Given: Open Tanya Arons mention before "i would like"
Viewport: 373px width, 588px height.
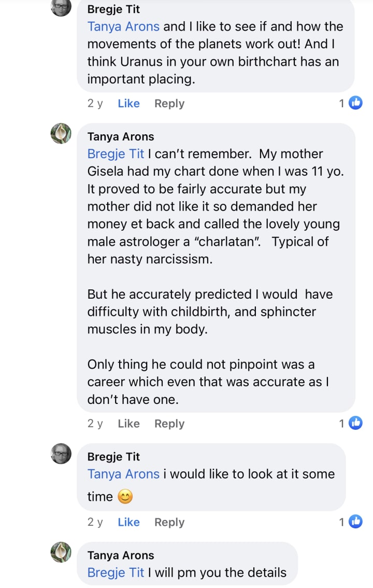Looking at the screenshot, I should coord(123,474).
